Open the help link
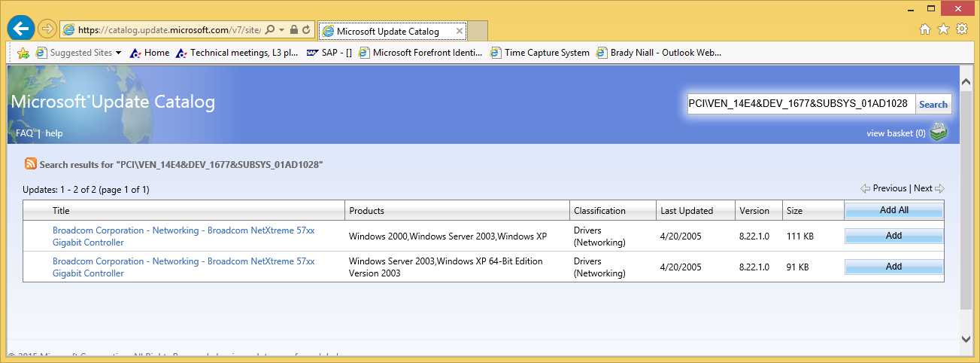 point(54,133)
